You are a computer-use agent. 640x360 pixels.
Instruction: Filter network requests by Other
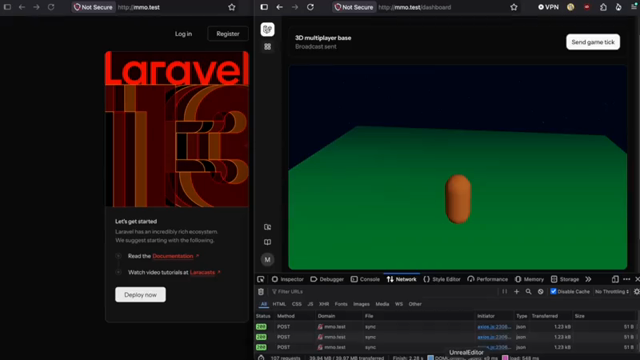coord(415,304)
